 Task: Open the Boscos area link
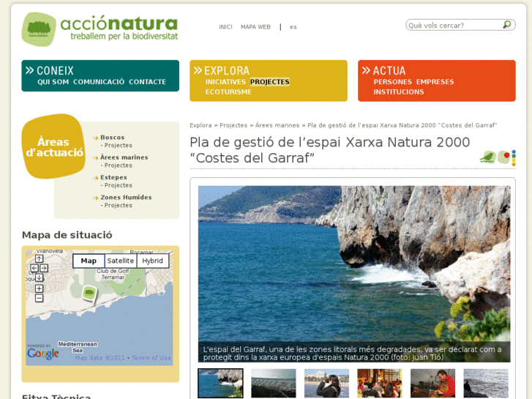tap(112, 137)
